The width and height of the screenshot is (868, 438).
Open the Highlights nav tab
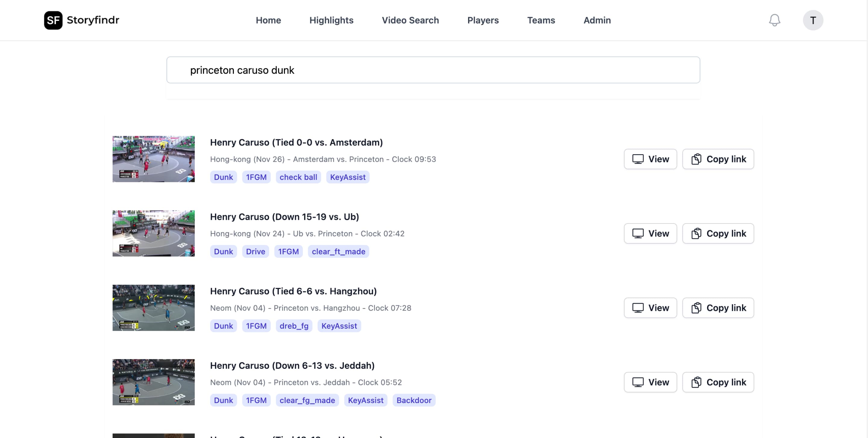pos(331,20)
